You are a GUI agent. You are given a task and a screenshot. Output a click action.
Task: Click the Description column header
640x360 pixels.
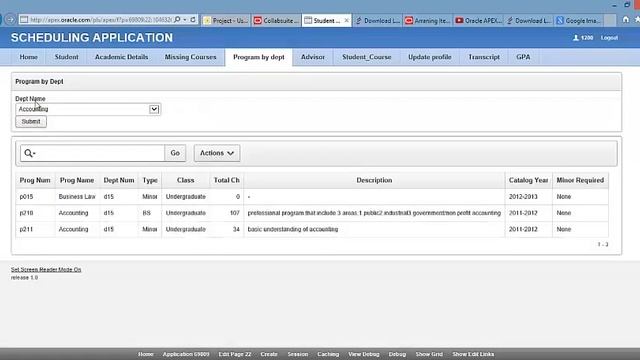click(374, 180)
